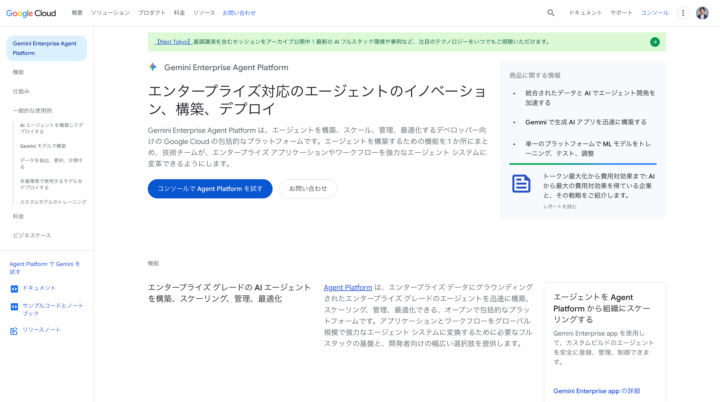
Task: Expand the 統合されたデータと AI item
Action: (x=514, y=93)
